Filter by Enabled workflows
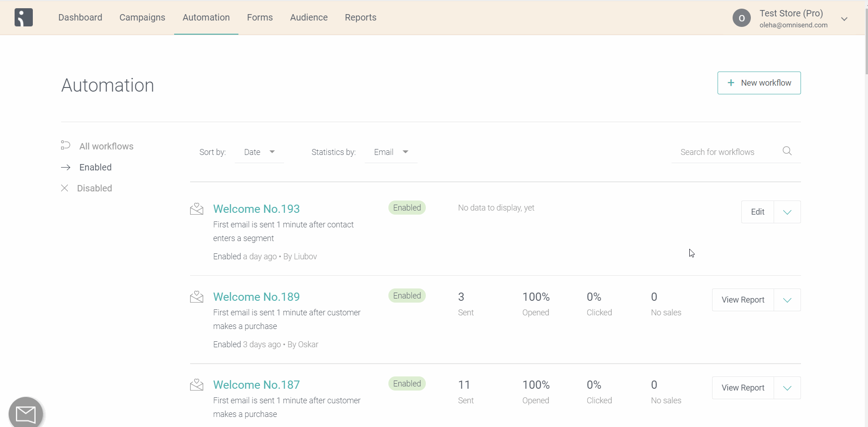Image resolution: width=868 pixels, height=427 pixels. [x=95, y=167]
